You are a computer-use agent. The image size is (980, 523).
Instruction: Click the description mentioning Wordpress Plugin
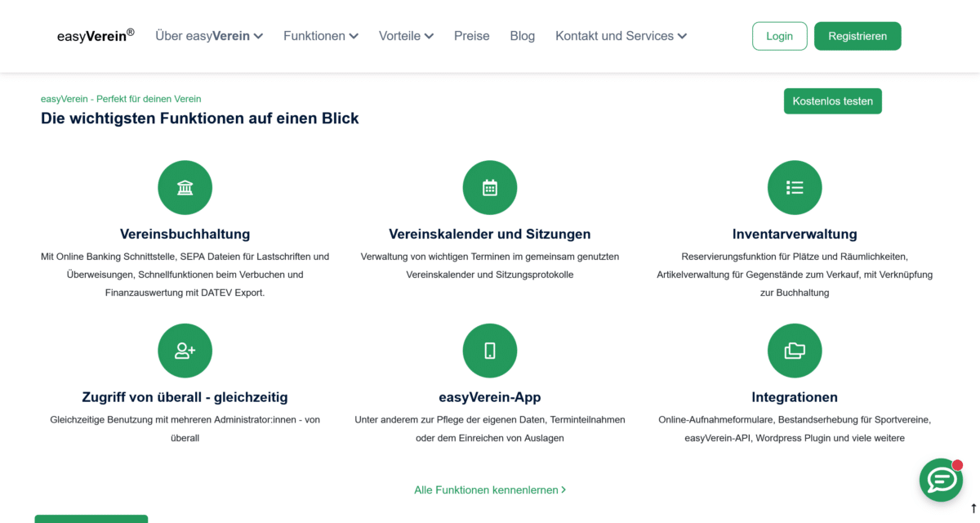pos(795,429)
